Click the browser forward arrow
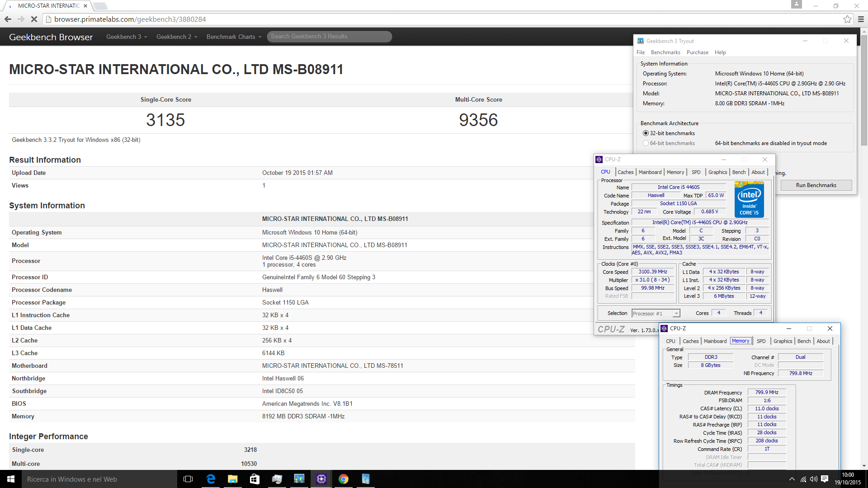Image resolution: width=868 pixels, height=488 pixels. click(21, 19)
